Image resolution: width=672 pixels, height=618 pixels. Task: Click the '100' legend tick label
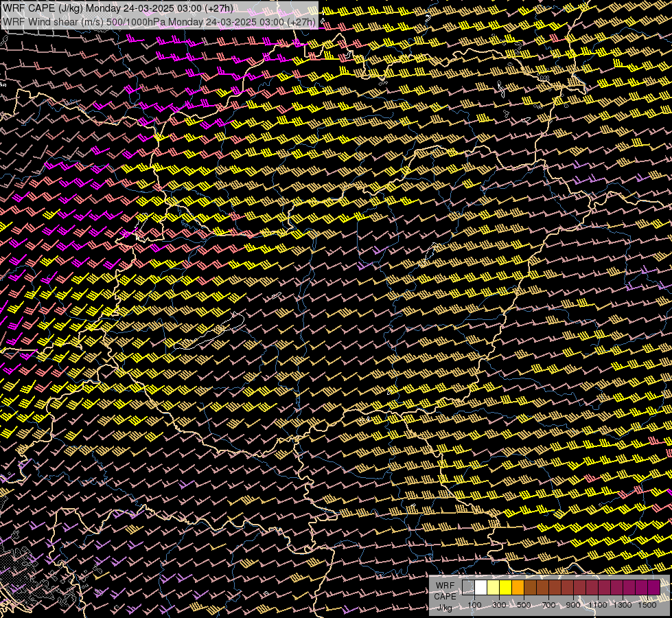point(474,605)
